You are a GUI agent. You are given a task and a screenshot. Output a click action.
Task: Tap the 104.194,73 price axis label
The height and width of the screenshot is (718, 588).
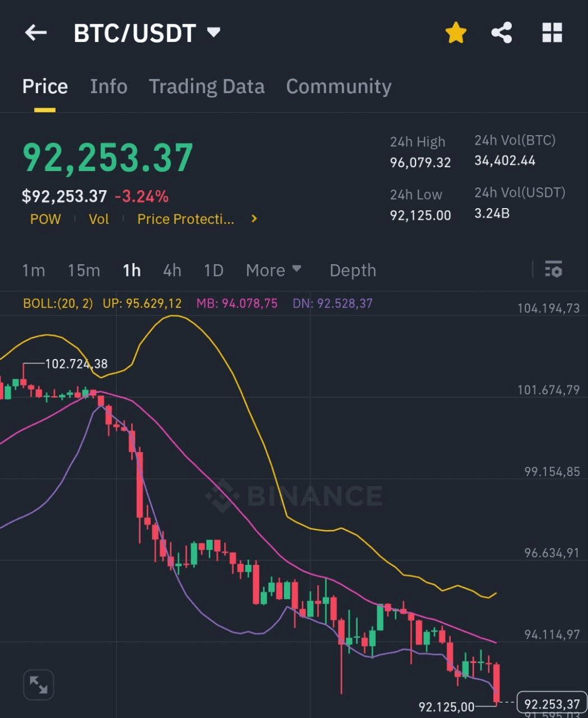pos(548,308)
